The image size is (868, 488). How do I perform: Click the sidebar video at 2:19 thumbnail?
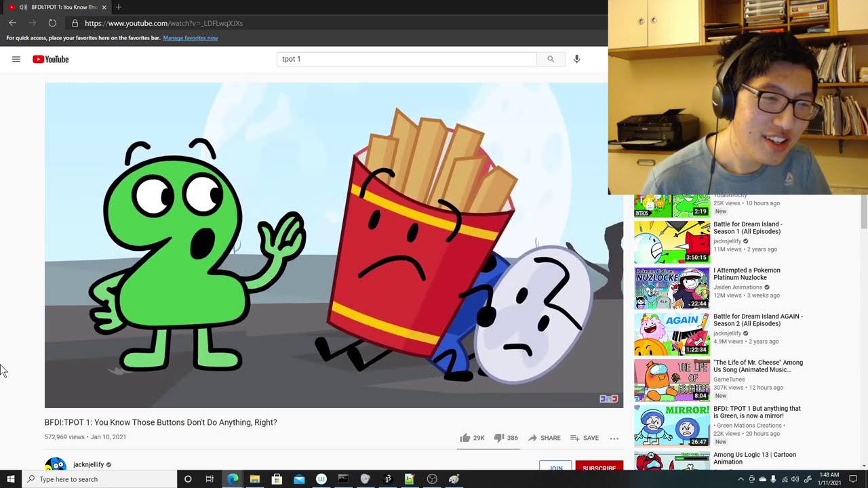(x=672, y=205)
